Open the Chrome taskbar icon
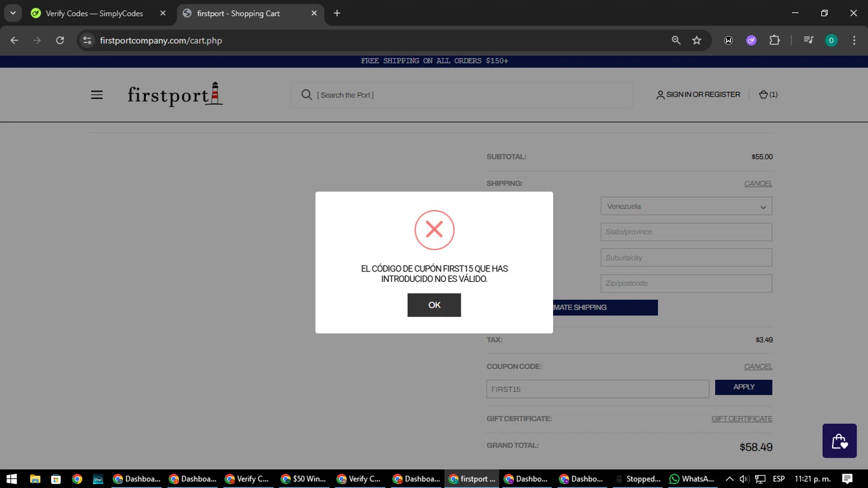868x488 pixels. pos(77,479)
